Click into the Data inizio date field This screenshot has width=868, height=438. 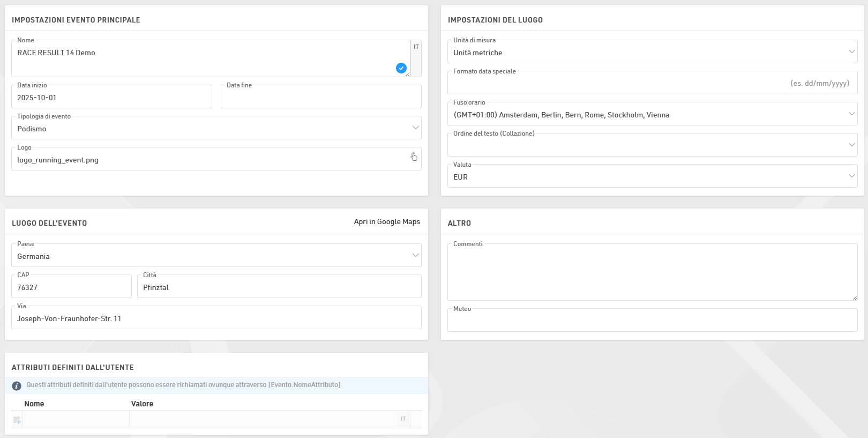111,98
